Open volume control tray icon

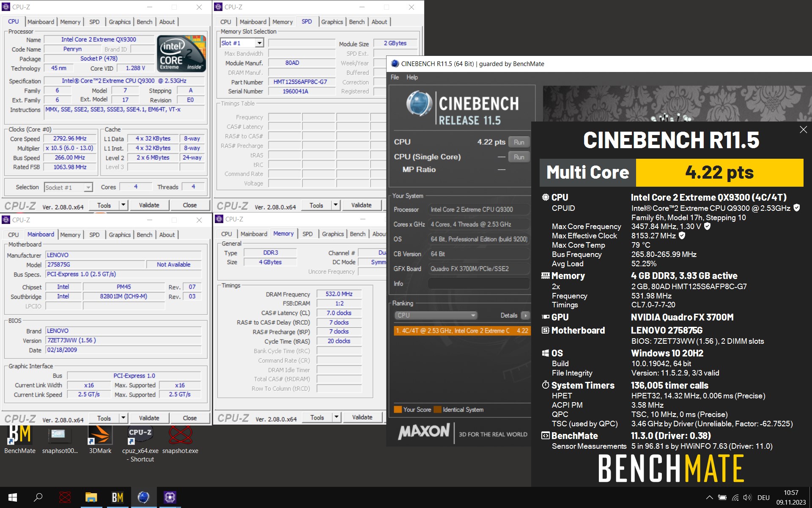[x=747, y=498]
